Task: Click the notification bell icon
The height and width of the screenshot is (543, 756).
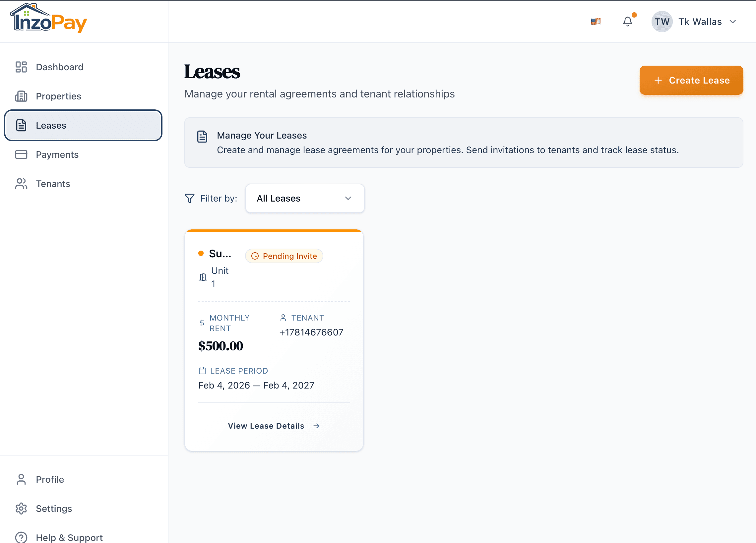Action: [628, 21]
